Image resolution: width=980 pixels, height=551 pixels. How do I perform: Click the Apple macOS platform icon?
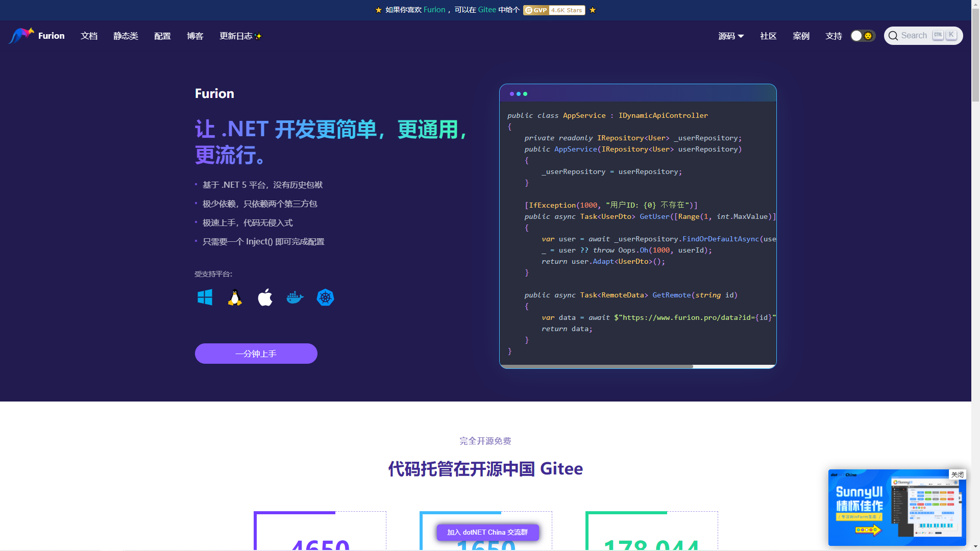click(265, 297)
